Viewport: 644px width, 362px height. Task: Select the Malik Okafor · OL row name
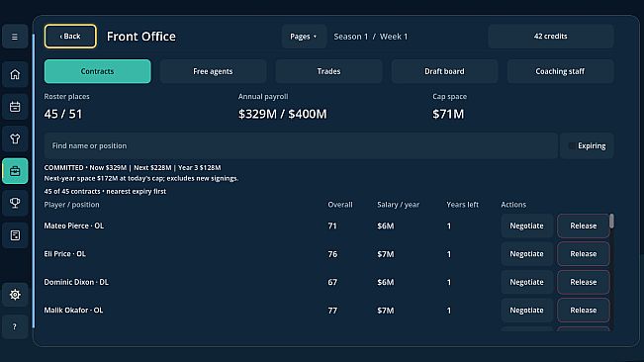(73, 311)
